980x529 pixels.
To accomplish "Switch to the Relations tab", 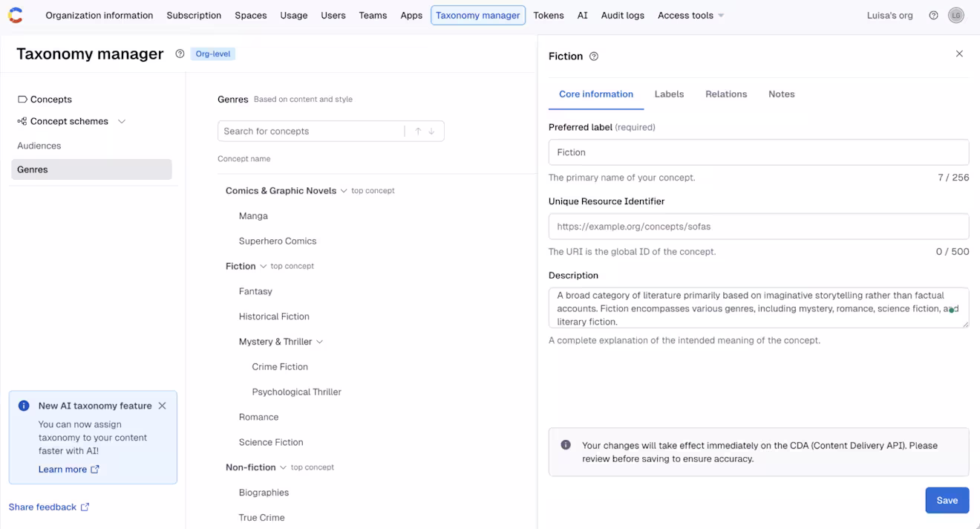I will 726,94.
